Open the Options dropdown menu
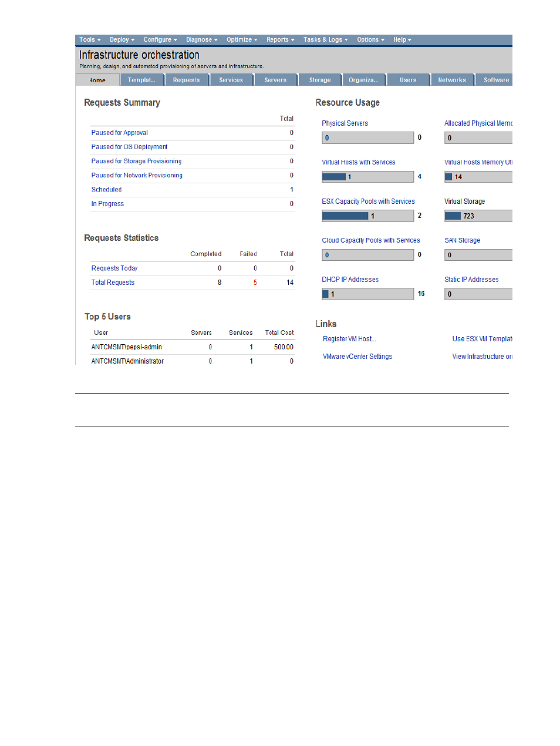The height and width of the screenshot is (746, 560). tap(371, 40)
